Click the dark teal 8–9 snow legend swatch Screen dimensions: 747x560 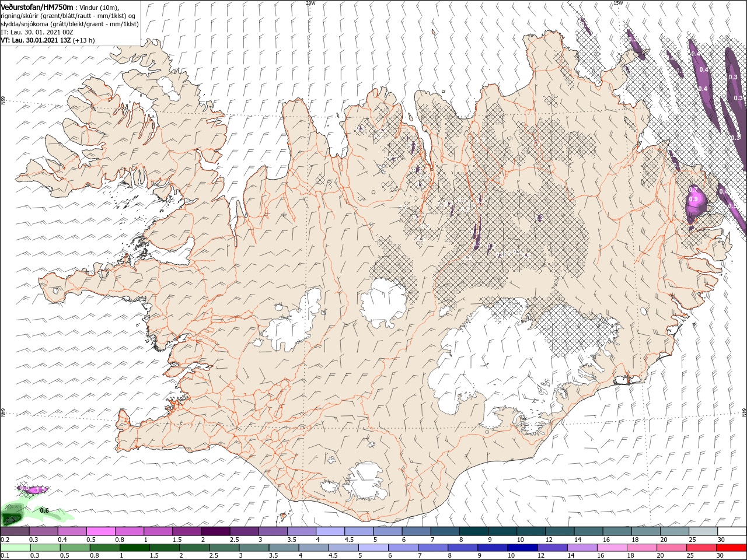click(473, 531)
